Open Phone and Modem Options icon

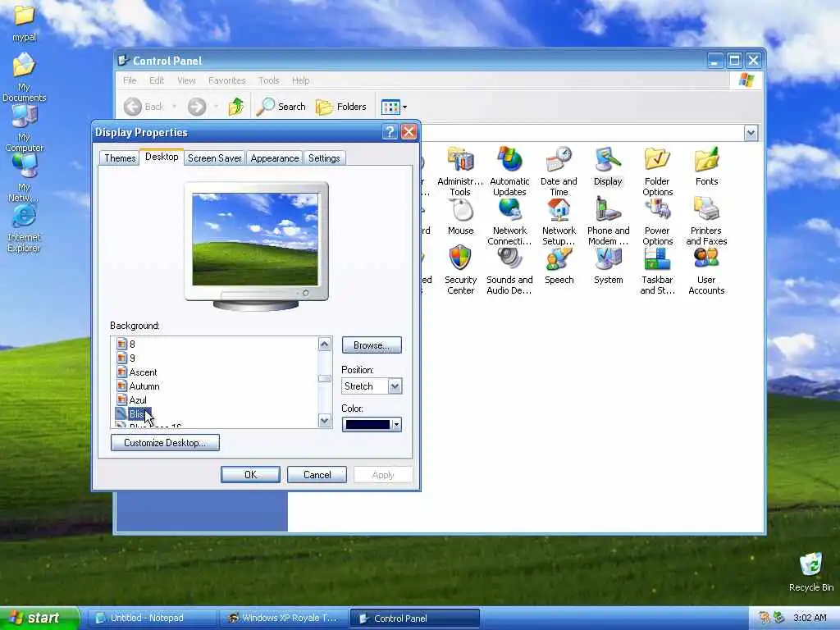click(x=608, y=221)
